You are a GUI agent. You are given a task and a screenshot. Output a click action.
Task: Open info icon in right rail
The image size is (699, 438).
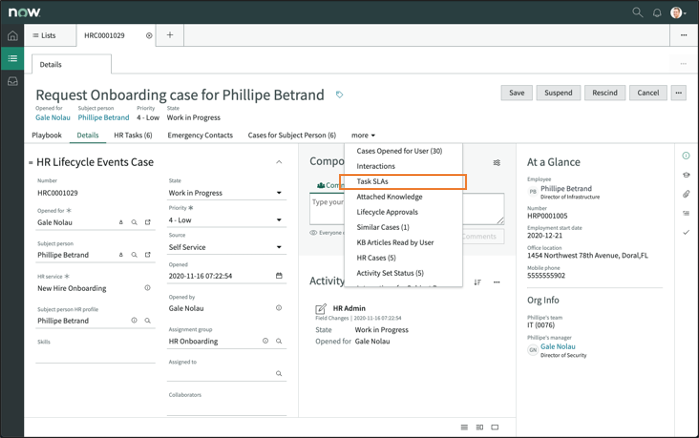tap(686, 156)
